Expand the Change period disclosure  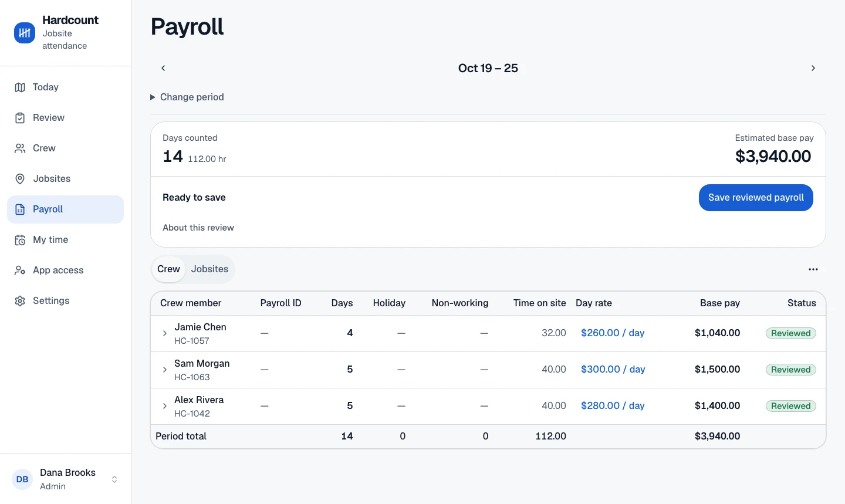tap(187, 97)
